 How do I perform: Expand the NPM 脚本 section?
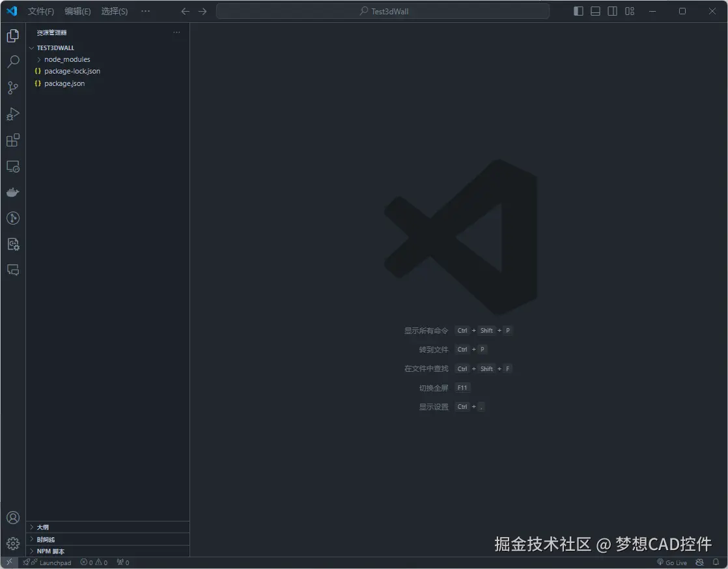click(107, 551)
